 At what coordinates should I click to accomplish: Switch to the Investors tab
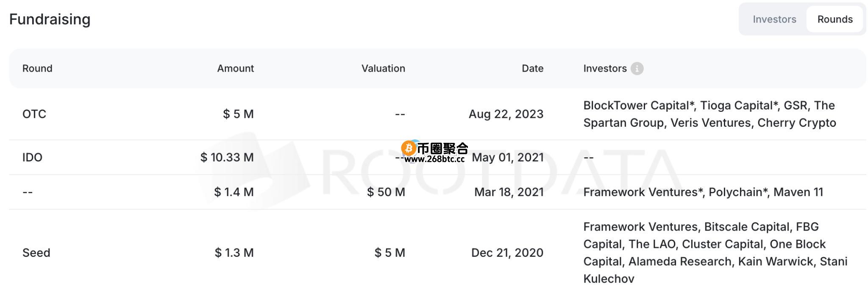tap(774, 19)
